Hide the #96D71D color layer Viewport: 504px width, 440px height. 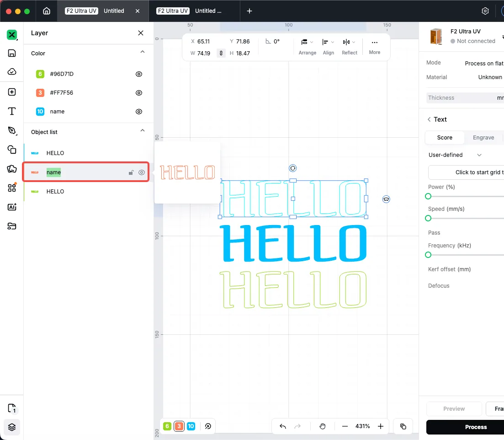coord(139,74)
